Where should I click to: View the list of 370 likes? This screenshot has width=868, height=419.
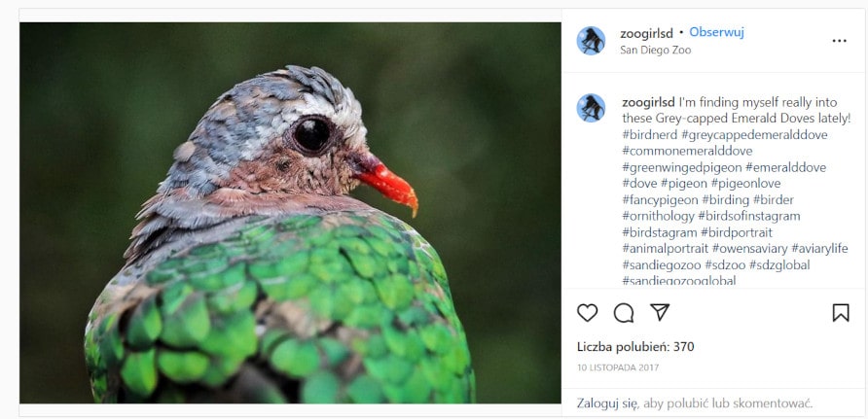point(635,346)
